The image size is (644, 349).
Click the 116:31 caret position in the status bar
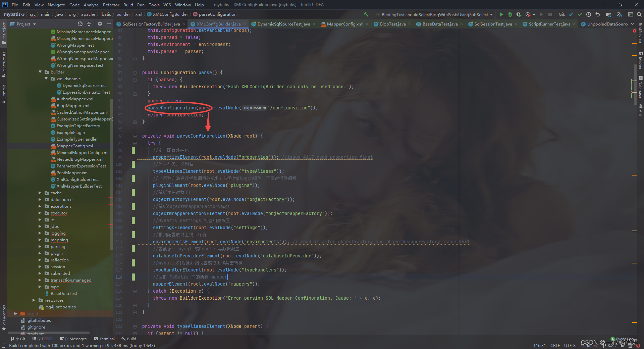(539, 345)
